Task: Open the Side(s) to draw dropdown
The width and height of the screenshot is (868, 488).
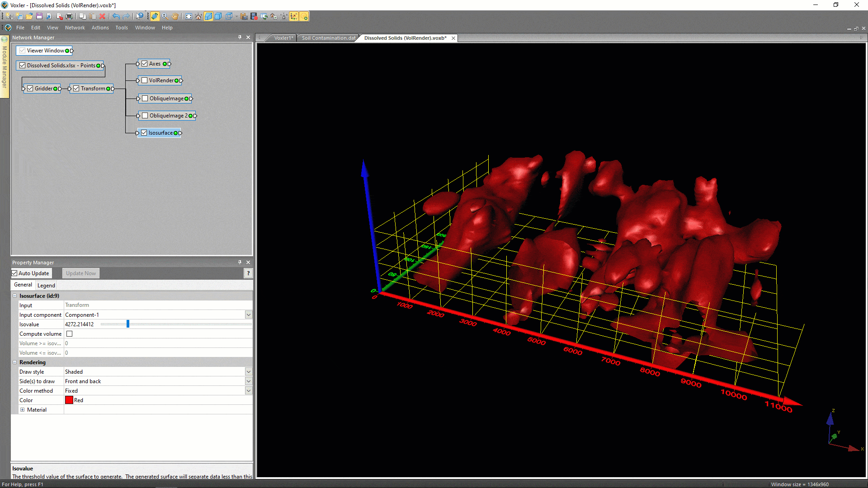Action: click(x=248, y=381)
